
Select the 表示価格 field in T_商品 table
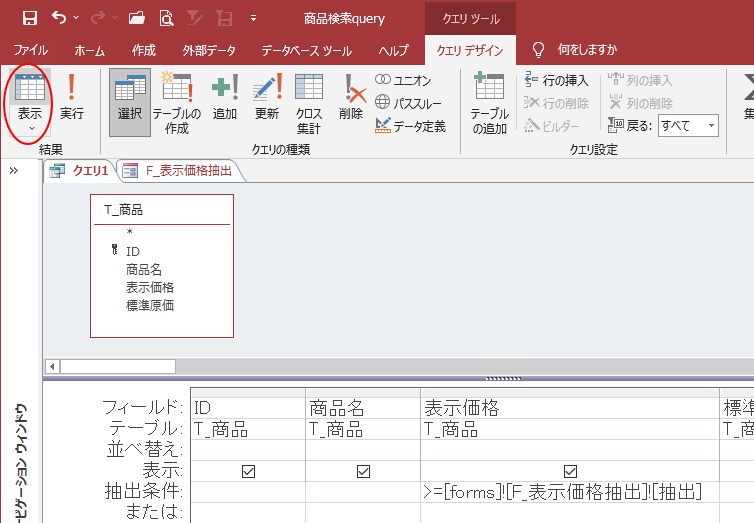pyautogui.click(x=150, y=287)
